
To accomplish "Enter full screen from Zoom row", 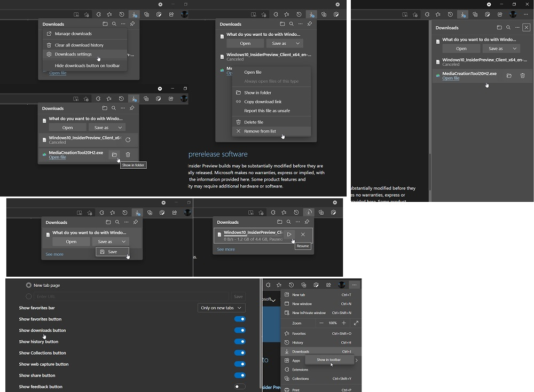I will [x=356, y=323].
